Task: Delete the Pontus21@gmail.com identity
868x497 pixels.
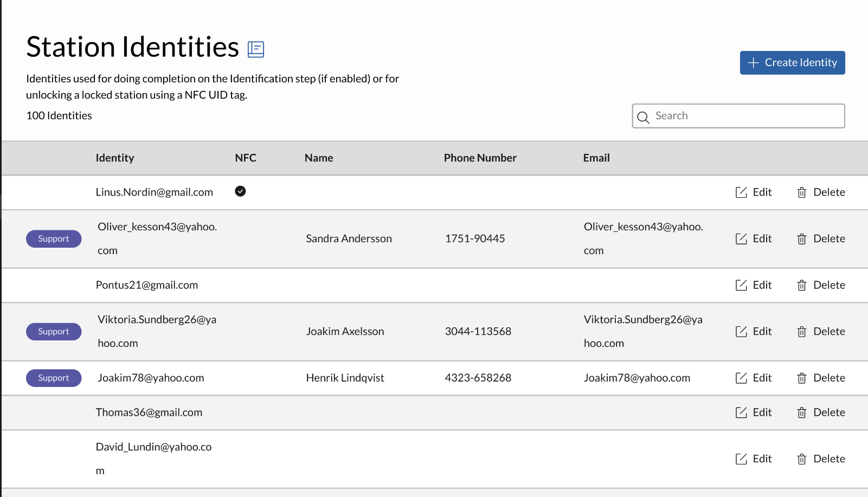Action: point(821,285)
